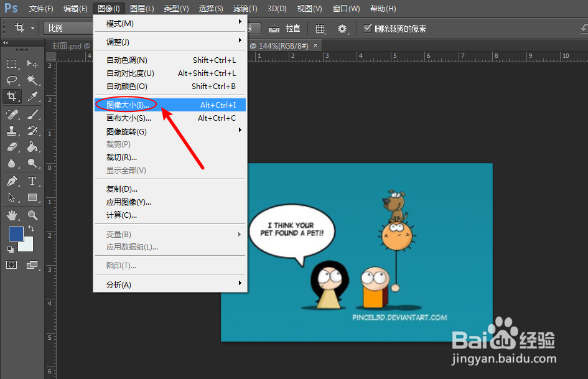The width and height of the screenshot is (588, 379).
Task: Open the 文件(F) menu
Action: 41,8
